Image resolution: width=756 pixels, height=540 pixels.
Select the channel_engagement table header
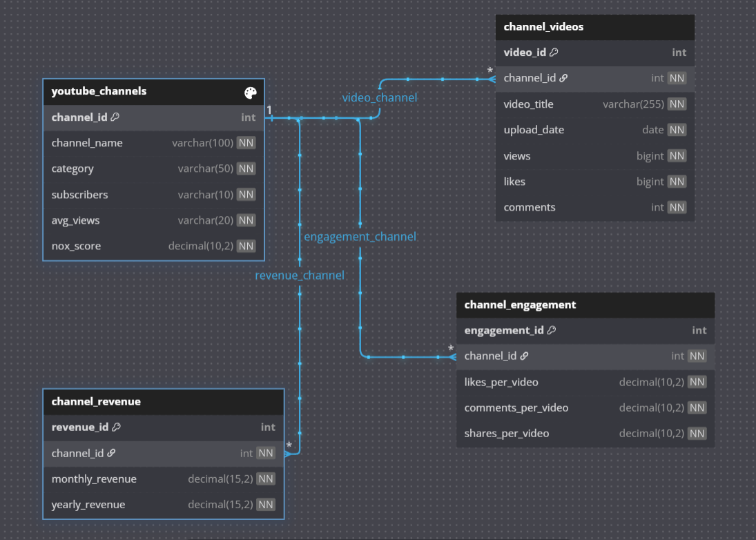585,305
